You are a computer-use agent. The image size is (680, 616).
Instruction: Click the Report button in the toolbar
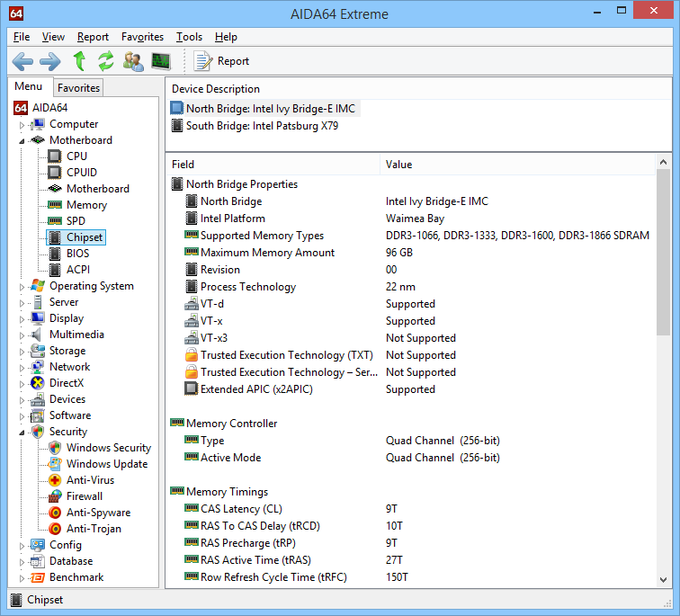click(222, 61)
